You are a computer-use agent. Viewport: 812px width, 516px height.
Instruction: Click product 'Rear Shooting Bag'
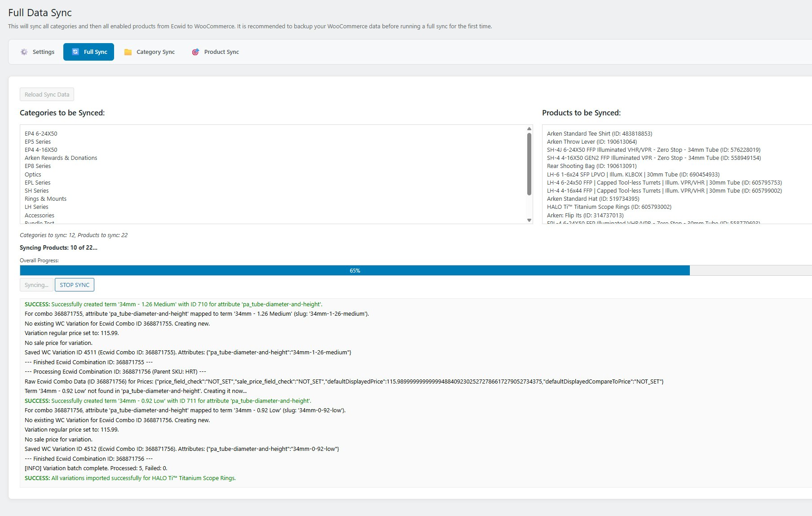coord(591,166)
